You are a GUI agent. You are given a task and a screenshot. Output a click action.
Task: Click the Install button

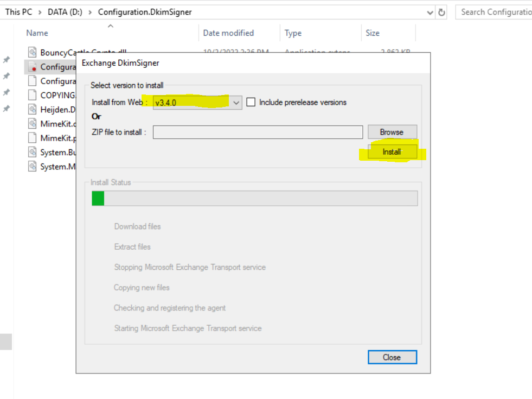pyautogui.click(x=392, y=152)
